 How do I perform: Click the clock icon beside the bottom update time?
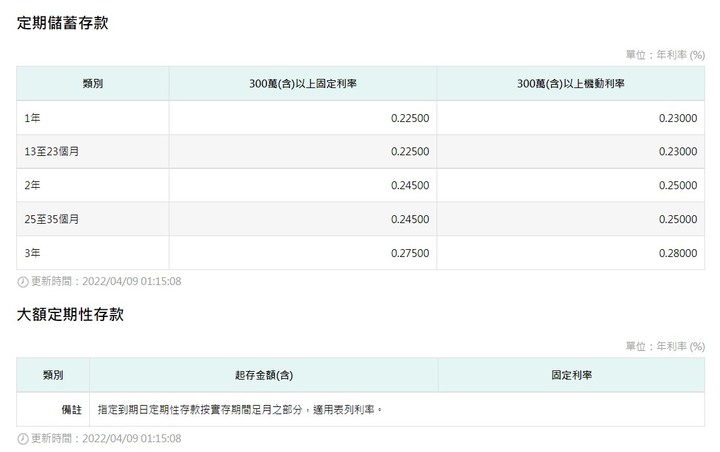coord(22,439)
